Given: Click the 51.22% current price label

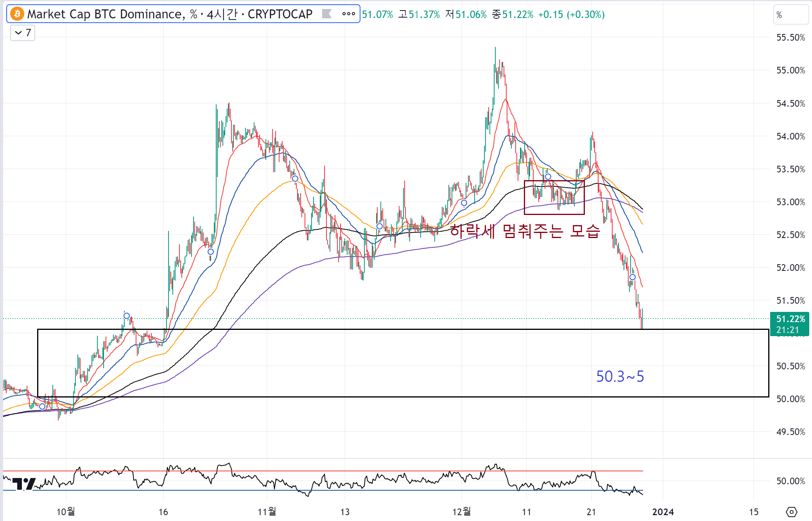Looking at the screenshot, I should click(790, 319).
